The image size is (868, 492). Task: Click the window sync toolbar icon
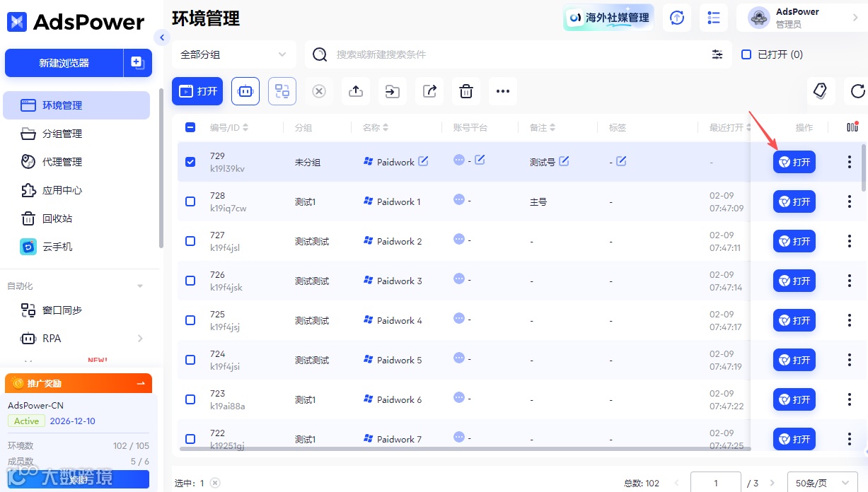(x=282, y=91)
